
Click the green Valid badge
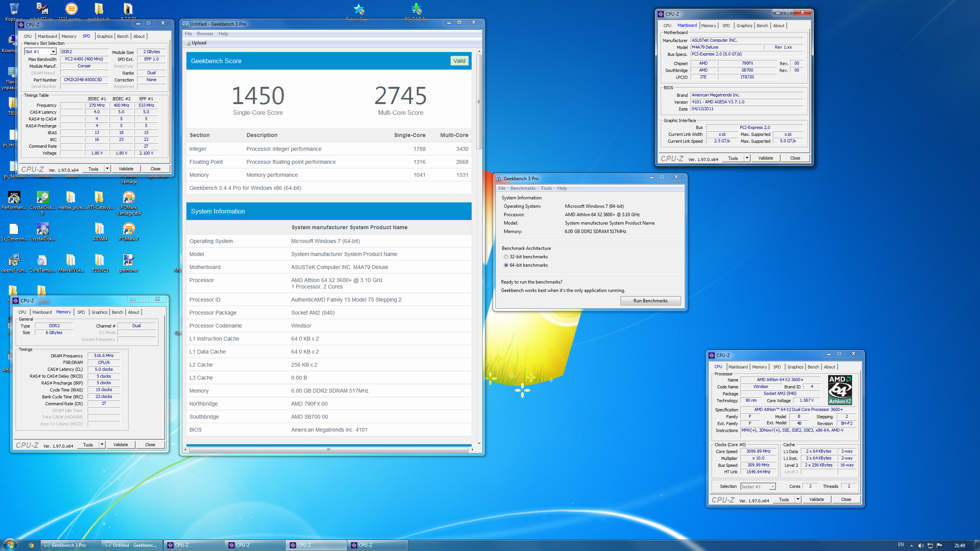pyautogui.click(x=459, y=61)
